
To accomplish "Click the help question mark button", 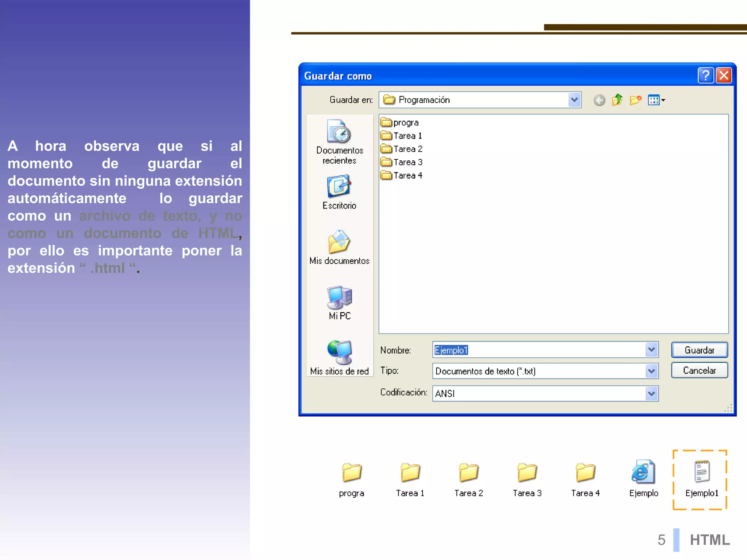I will [x=706, y=75].
